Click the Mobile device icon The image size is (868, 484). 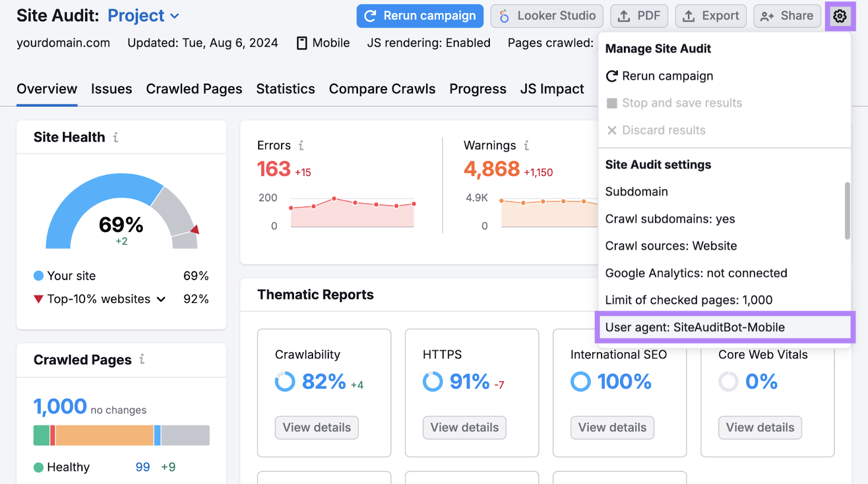pos(302,43)
